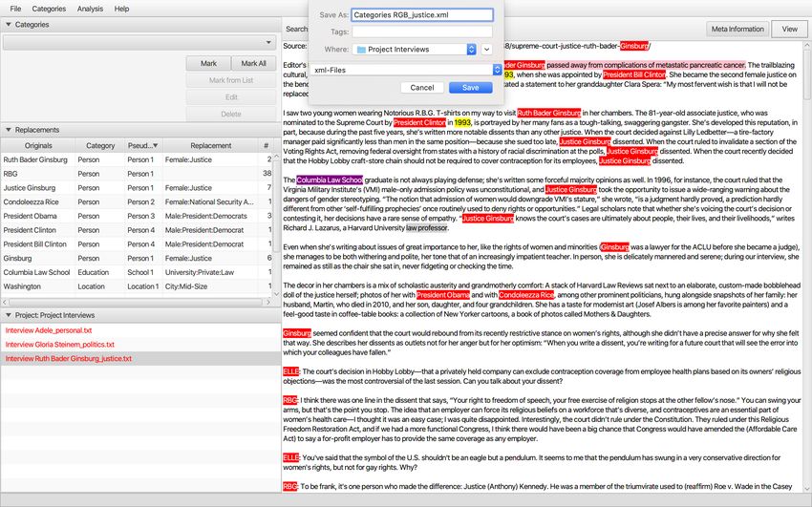Open the Where folder dropdown
The width and height of the screenshot is (812, 507).
tap(415, 49)
